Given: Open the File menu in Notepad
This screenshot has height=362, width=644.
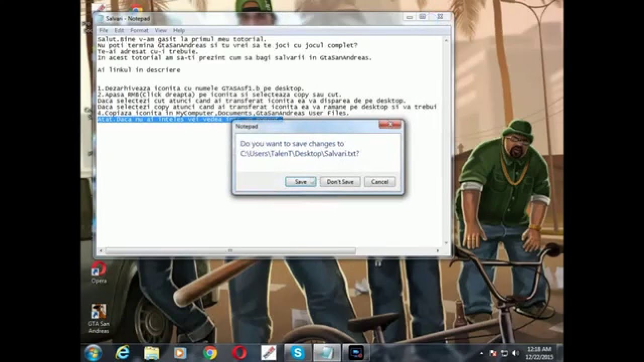Looking at the screenshot, I should click(x=103, y=31).
